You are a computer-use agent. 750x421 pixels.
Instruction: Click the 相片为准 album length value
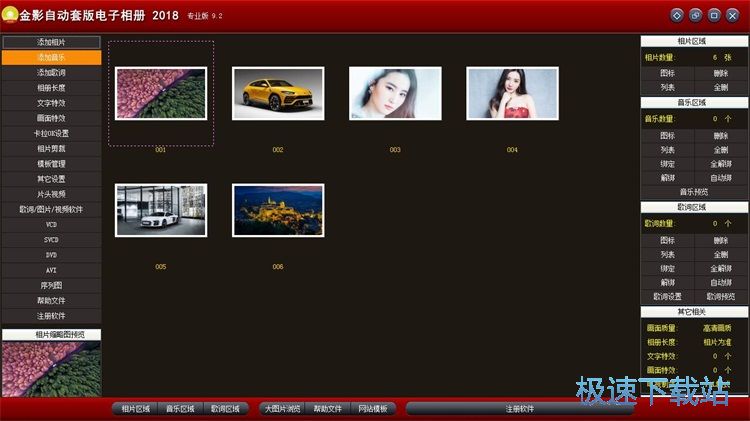point(717,342)
